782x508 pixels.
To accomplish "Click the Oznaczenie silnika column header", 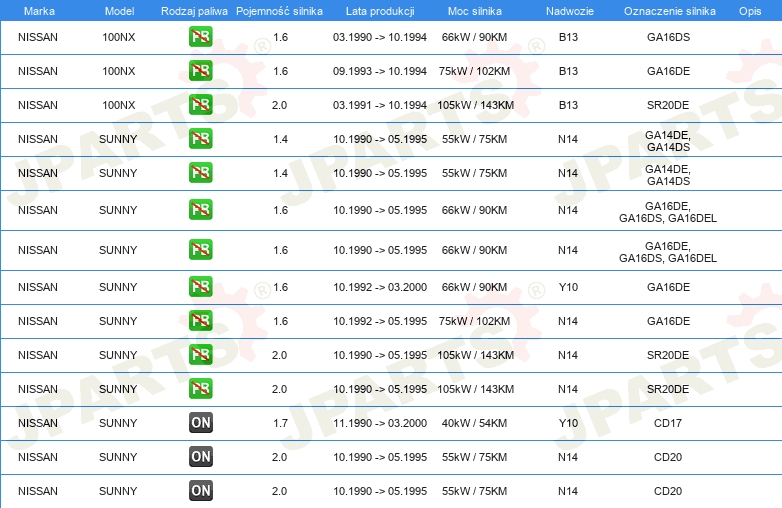I will tap(669, 11).
